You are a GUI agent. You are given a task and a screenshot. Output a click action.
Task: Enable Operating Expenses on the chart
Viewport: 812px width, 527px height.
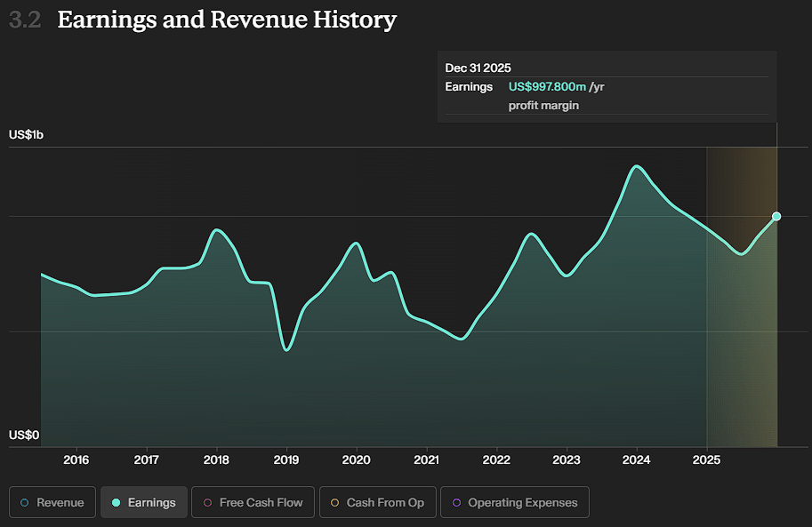tap(514, 502)
